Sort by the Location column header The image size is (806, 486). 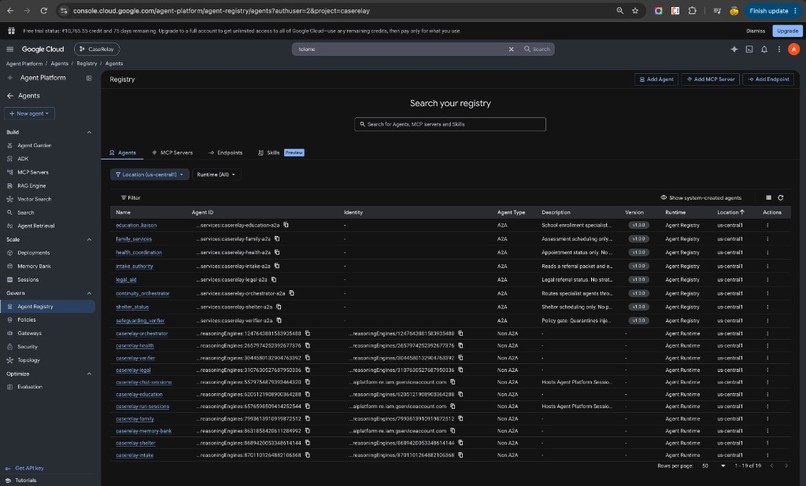[730, 212]
